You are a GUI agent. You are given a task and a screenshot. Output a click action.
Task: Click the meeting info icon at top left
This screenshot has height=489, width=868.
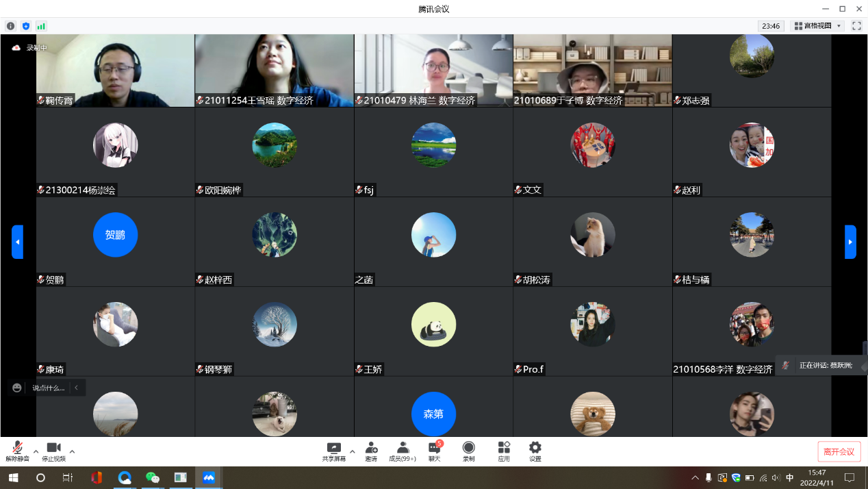(10, 26)
